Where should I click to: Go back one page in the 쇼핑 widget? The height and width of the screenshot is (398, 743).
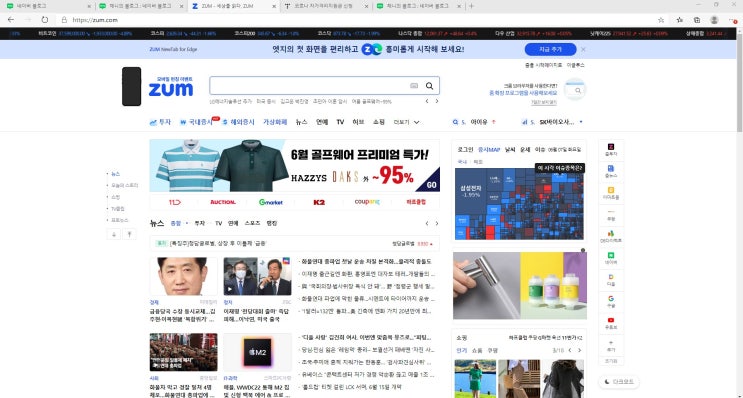(x=570, y=351)
